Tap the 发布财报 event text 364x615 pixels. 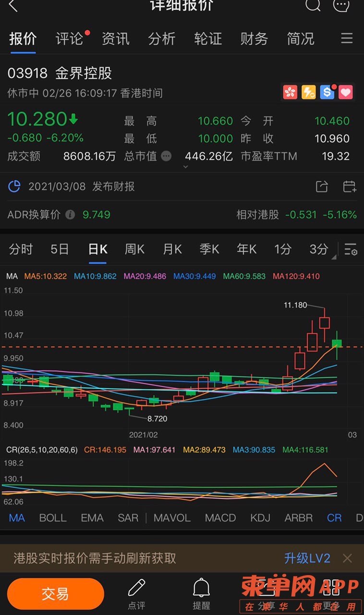click(x=113, y=186)
